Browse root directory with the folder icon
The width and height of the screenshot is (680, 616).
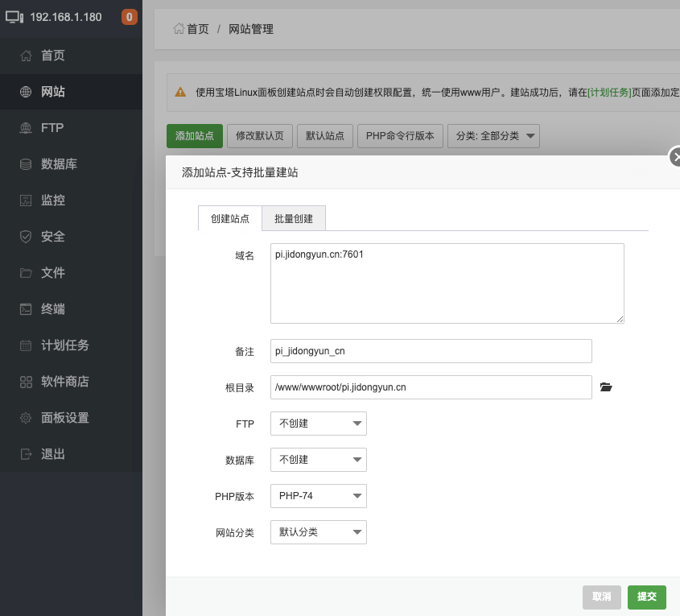pyautogui.click(x=606, y=387)
